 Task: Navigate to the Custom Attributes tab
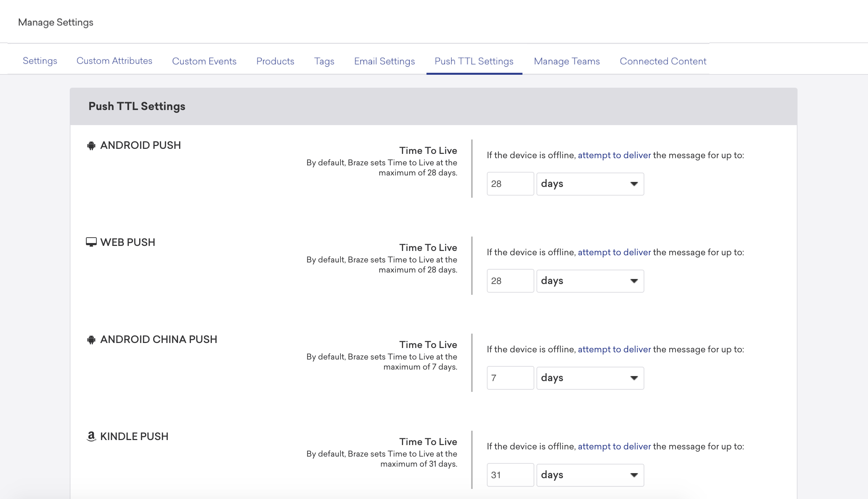pyautogui.click(x=114, y=60)
